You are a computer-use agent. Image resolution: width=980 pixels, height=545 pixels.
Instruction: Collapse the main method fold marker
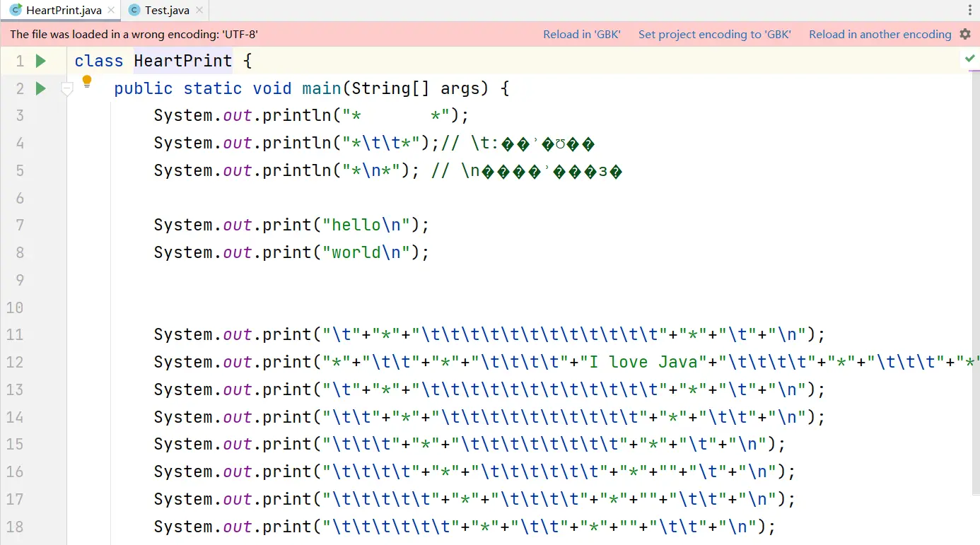[x=67, y=89]
